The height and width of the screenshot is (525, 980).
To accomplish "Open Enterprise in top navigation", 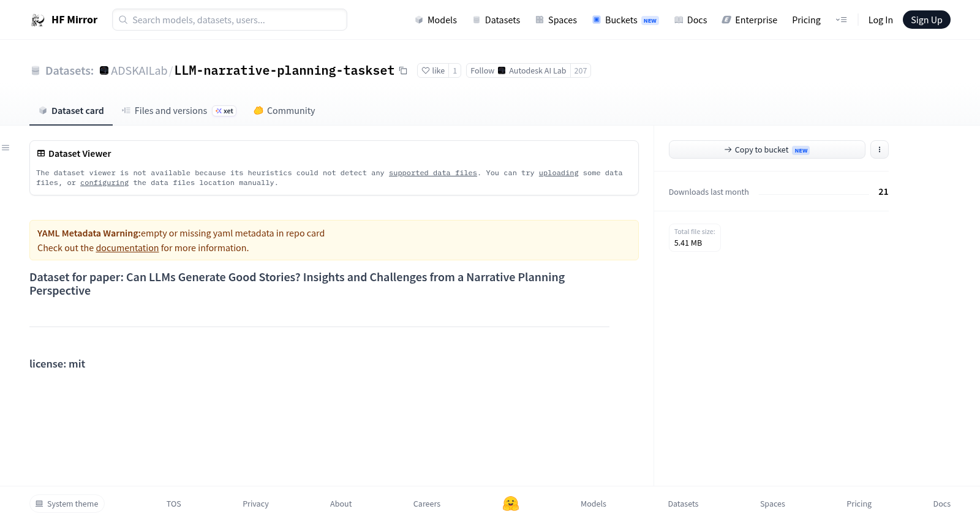I will point(749,20).
